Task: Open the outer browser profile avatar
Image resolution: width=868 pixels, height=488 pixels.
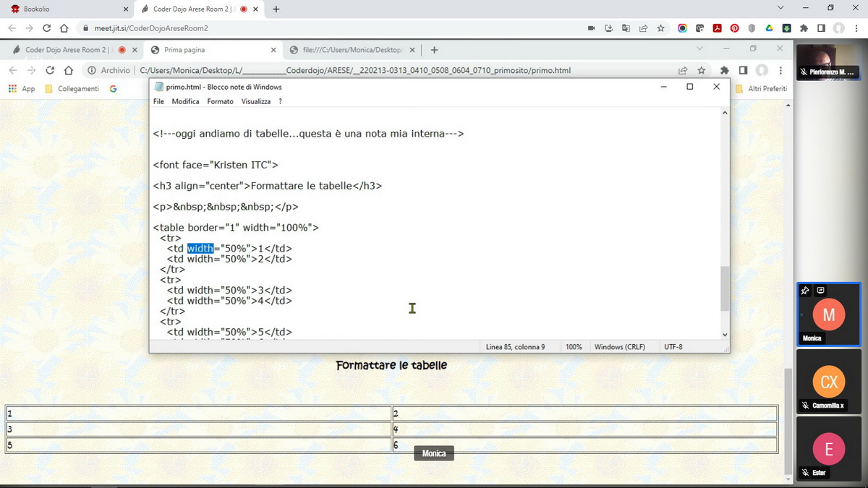Action: [x=838, y=28]
